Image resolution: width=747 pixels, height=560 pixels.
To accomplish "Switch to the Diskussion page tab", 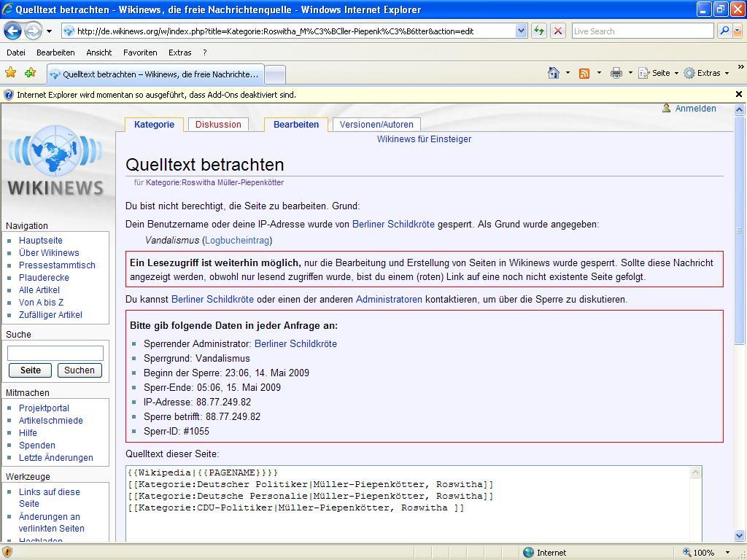I will coord(218,124).
